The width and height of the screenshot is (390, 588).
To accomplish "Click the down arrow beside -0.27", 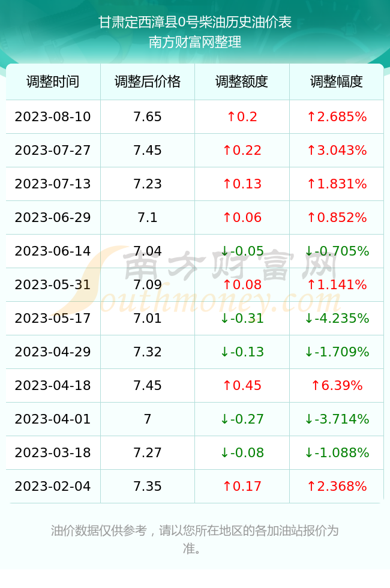I will pos(224,419).
